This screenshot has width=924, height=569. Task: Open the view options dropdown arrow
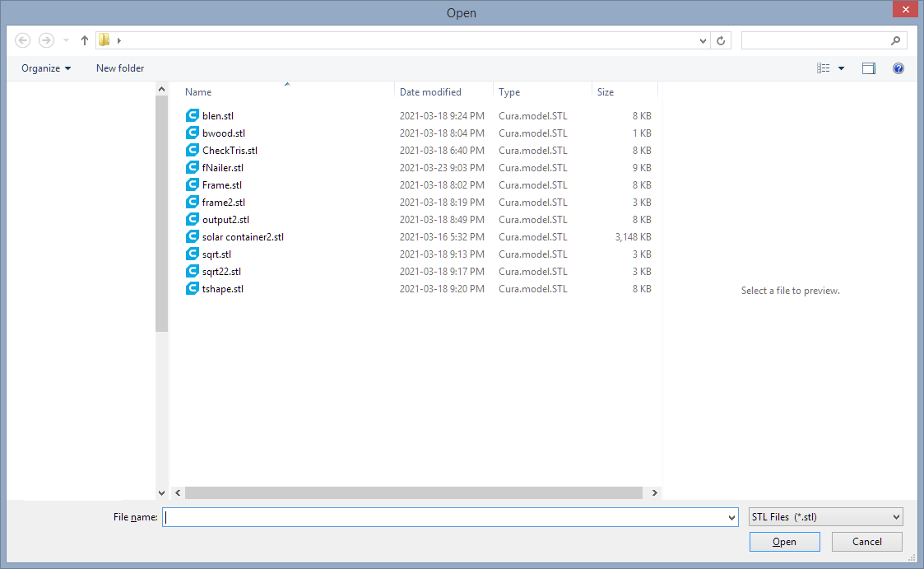[x=842, y=68]
